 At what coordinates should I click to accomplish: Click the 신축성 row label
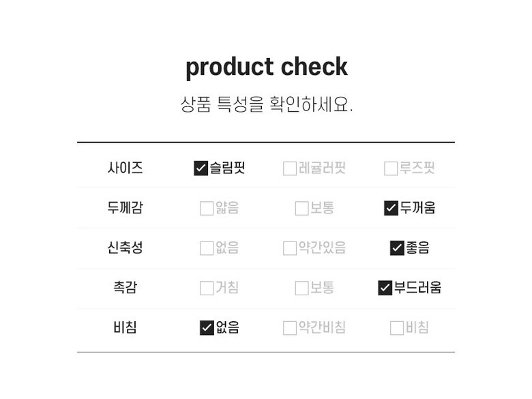(x=125, y=248)
